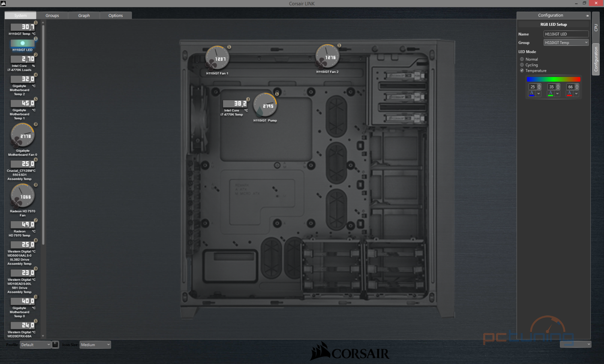Click the sidebar scrollbar up arrow

43,23
